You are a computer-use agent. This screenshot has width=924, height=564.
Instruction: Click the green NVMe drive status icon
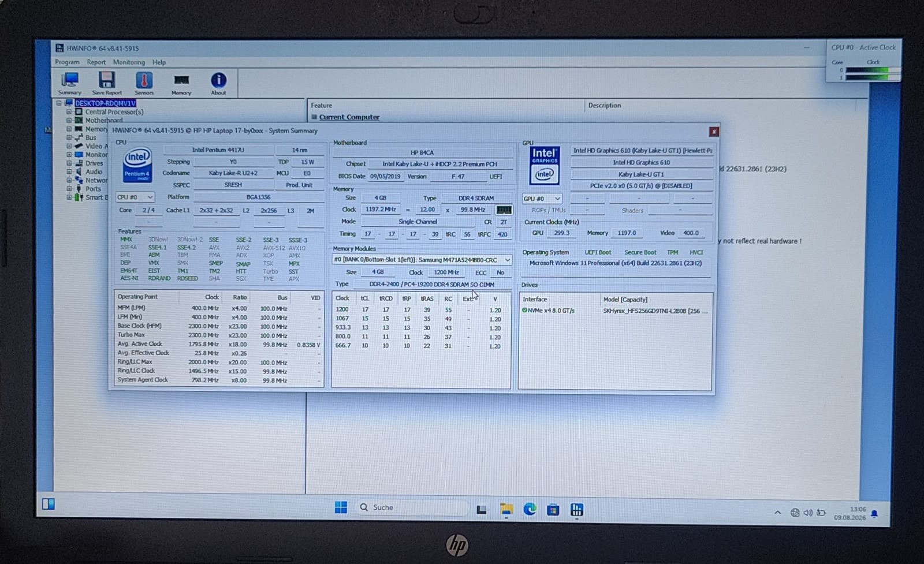coord(525,311)
